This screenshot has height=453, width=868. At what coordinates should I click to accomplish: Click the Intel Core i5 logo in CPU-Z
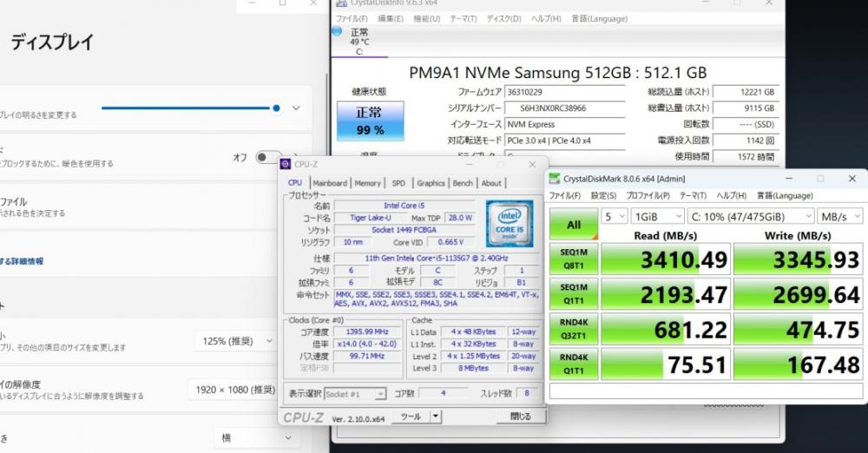(510, 223)
